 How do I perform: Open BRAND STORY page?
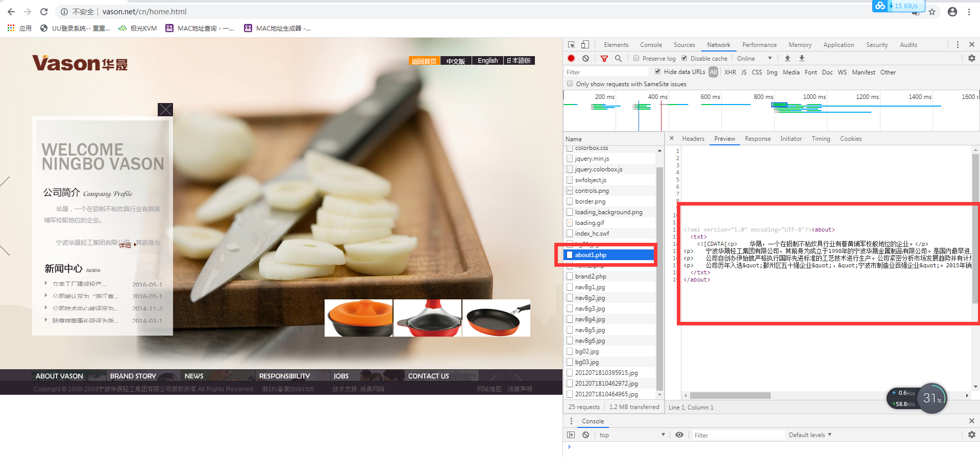tap(133, 376)
